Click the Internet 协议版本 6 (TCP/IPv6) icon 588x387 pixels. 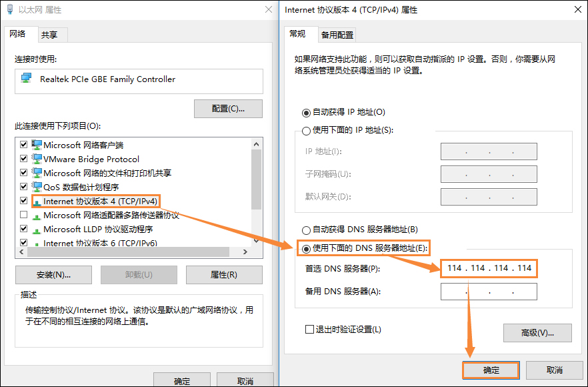pos(36,242)
